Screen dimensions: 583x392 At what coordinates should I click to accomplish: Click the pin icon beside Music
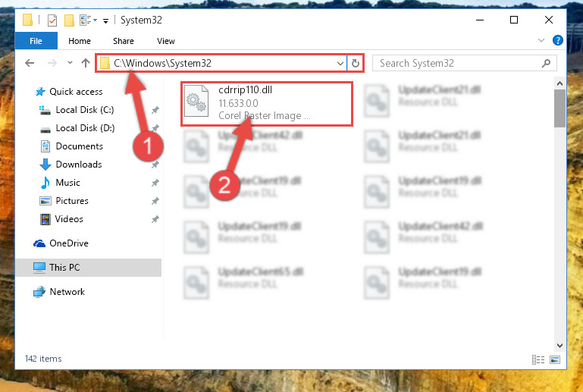pyautogui.click(x=155, y=183)
